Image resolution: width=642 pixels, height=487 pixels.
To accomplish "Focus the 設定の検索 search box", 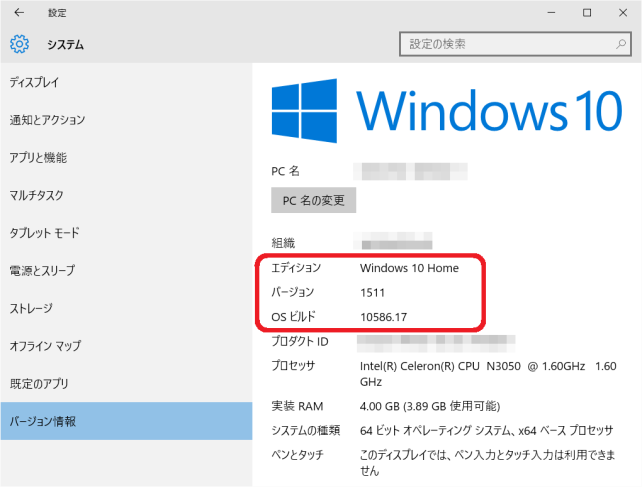I will [x=515, y=44].
